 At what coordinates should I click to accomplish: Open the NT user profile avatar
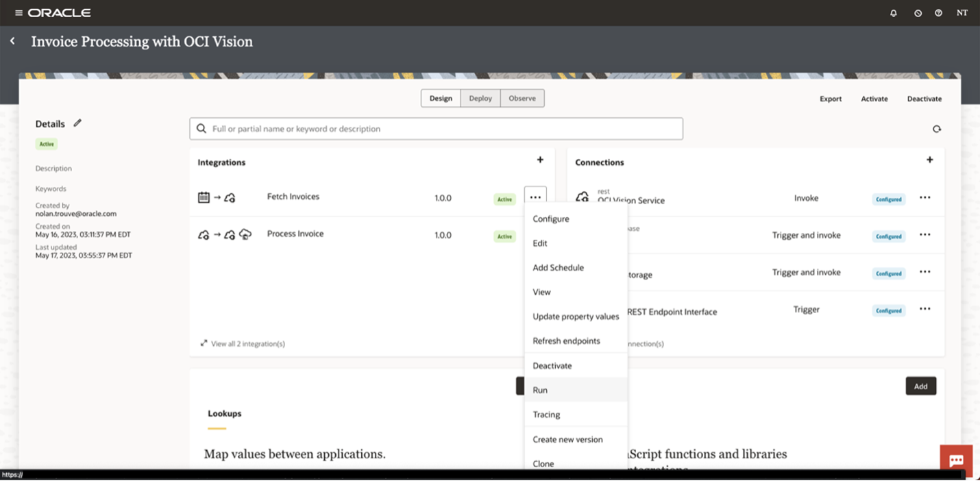click(x=961, y=12)
